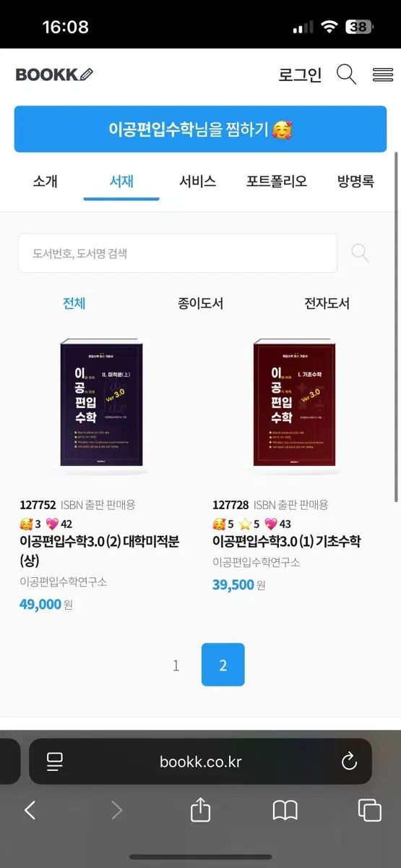The height and width of the screenshot is (868, 401).
Task: Show open tabs with the tabs icon
Action: tap(370, 810)
